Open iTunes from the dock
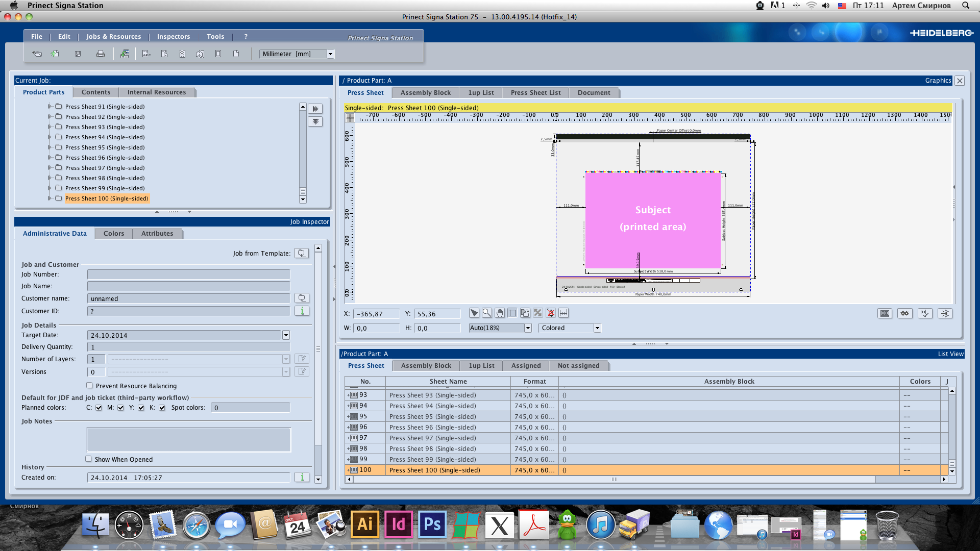Viewport: 980px width, 551px height. (x=600, y=525)
